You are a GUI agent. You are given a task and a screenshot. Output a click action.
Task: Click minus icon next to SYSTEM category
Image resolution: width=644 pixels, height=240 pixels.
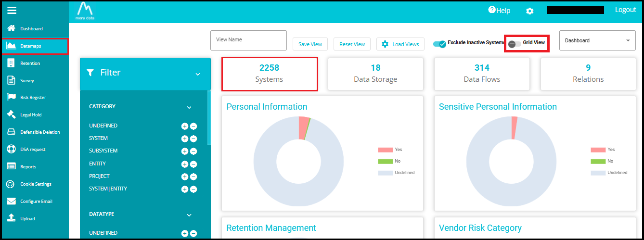(x=193, y=139)
